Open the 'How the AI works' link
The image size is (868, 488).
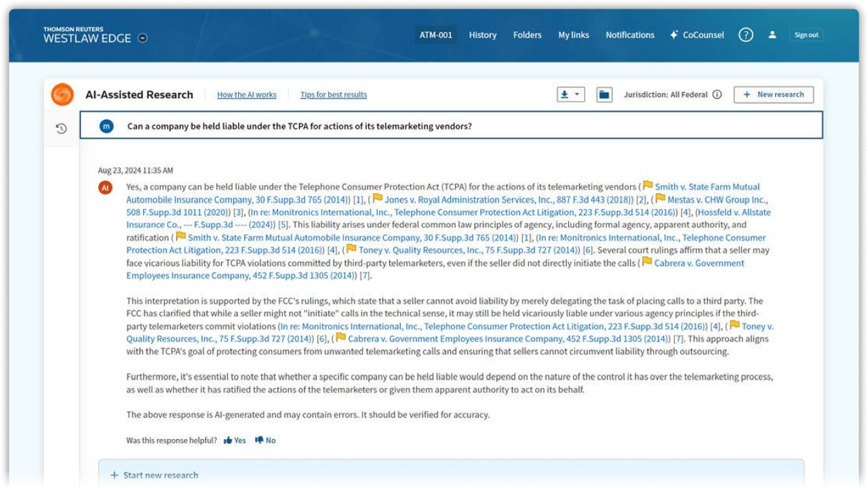(246, 95)
